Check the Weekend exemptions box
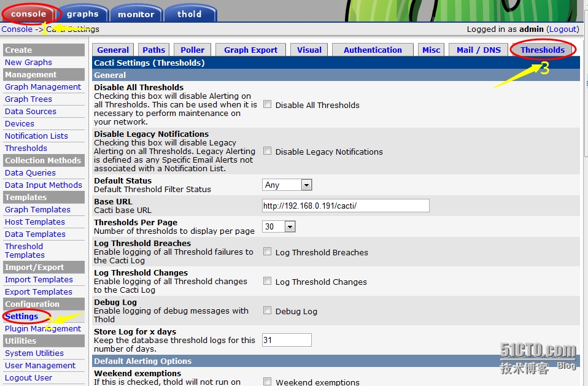The width and height of the screenshot is (588, 386). point(268,382)
